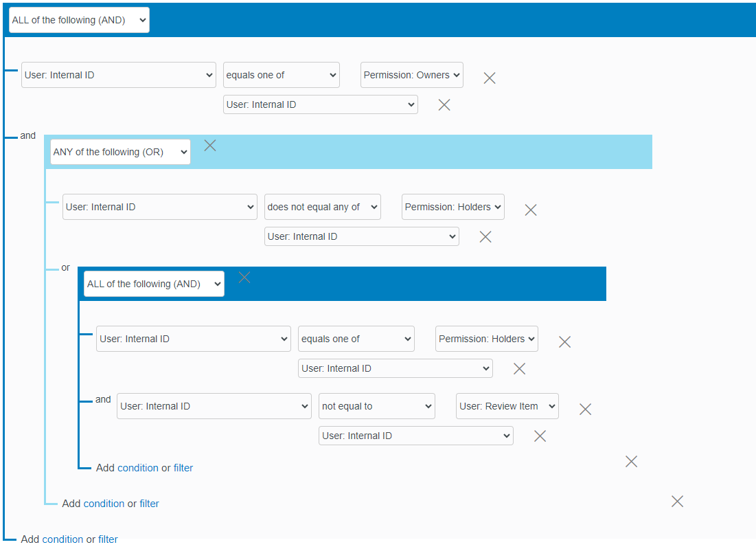
Task: Open the first User: Internal ID field dropdown
Action: pos(119,75)
